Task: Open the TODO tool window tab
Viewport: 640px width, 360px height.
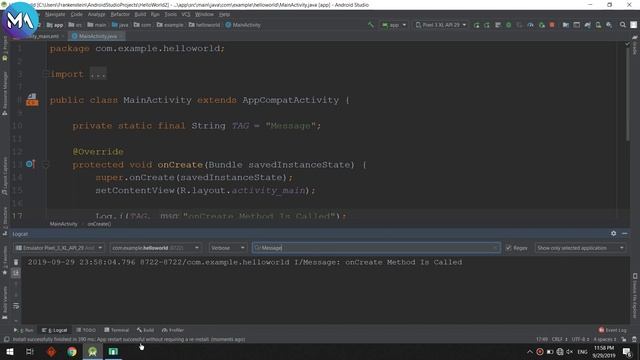Action: tap(86, 330)
